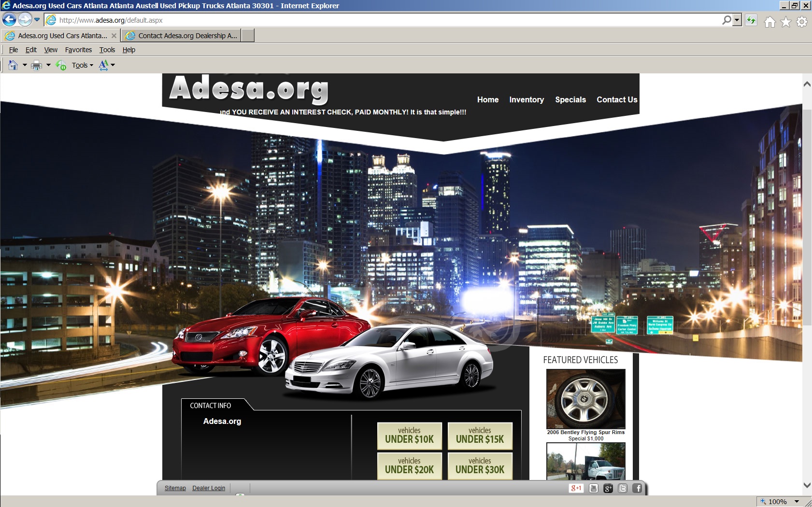Image resolution: width=812 pixels, height=507 pixels.
Task: Click the Print icon in command bar
Action: [37, 65]
